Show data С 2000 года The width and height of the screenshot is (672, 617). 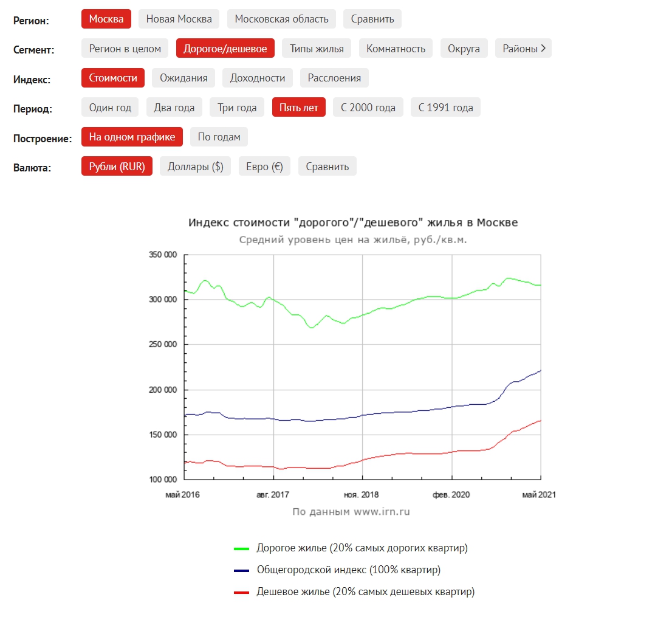[x=368, y=108]
